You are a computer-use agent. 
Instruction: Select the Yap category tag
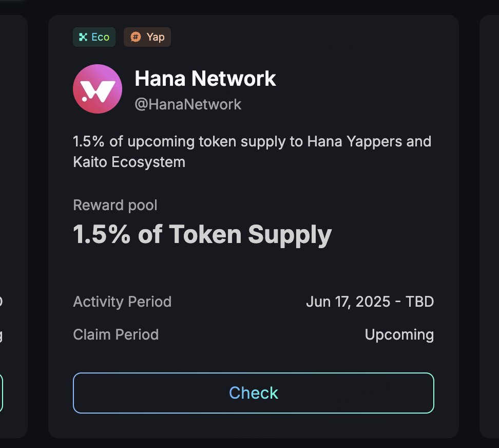tap(147, 37)
